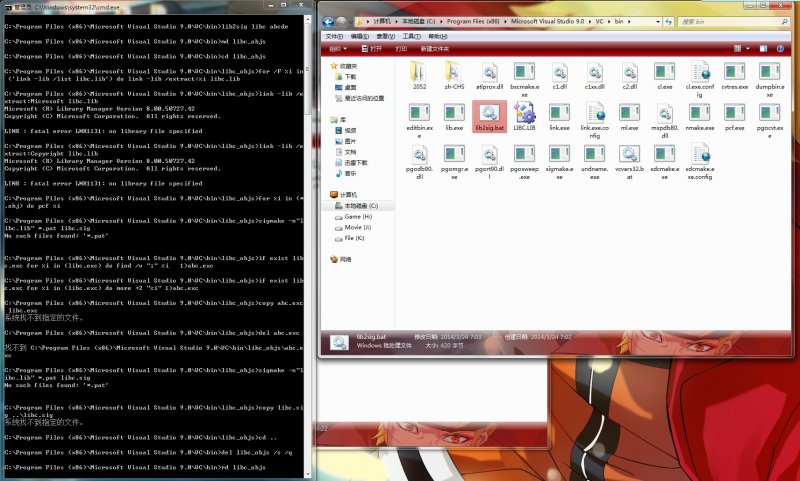
Task: Select the c1xx.dll file
Action: [x=594, y=75]
